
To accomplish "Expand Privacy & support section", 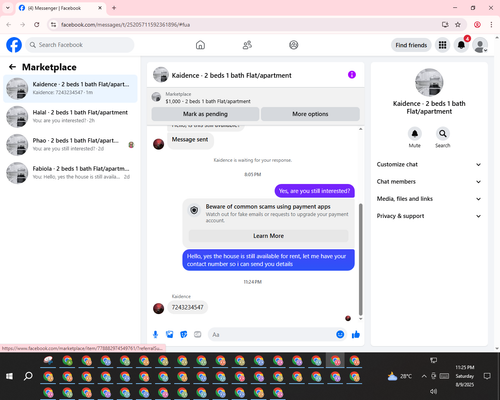I will [429, 216].
